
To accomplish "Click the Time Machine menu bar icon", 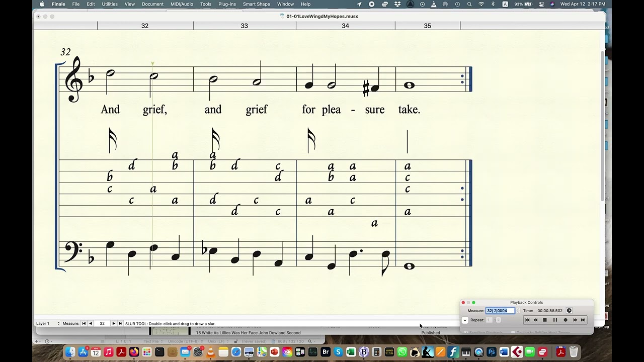I will click(457, 4).
